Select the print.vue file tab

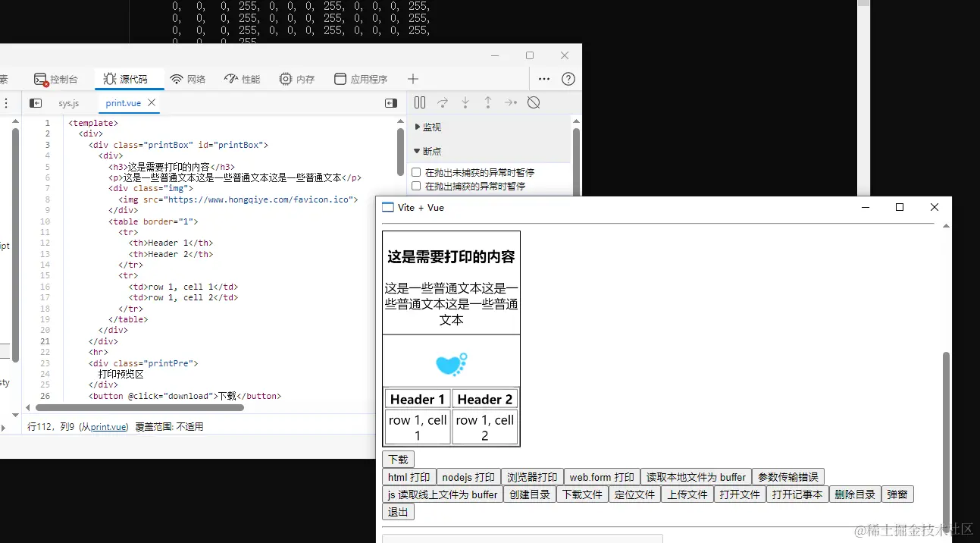point(123,103)
